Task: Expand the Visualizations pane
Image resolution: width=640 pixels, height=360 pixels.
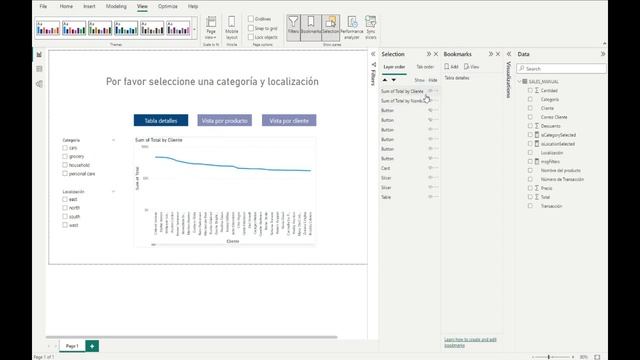Action: tap(509, 54)
